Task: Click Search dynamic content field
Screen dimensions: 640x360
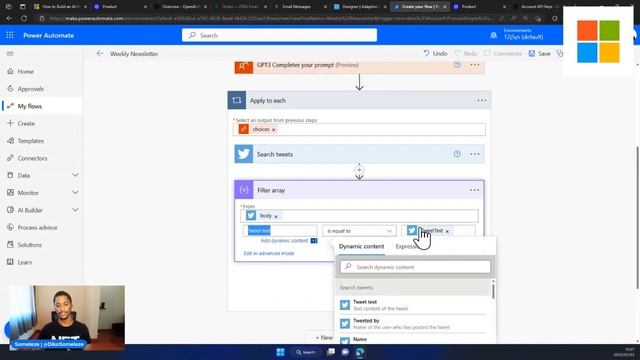Action: [416, 267]
